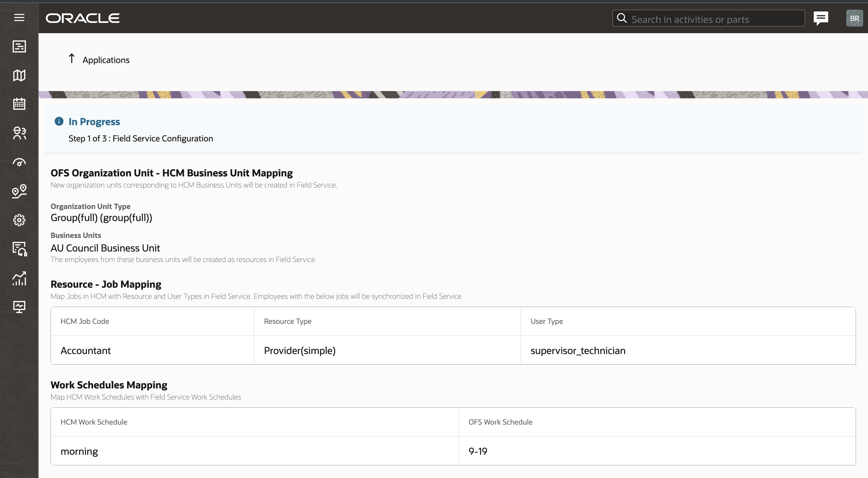The height and width of the screenshot is (478, 868).
Task: Open the configuration gear sidebar icon
Action: click(x=19, y=220)
